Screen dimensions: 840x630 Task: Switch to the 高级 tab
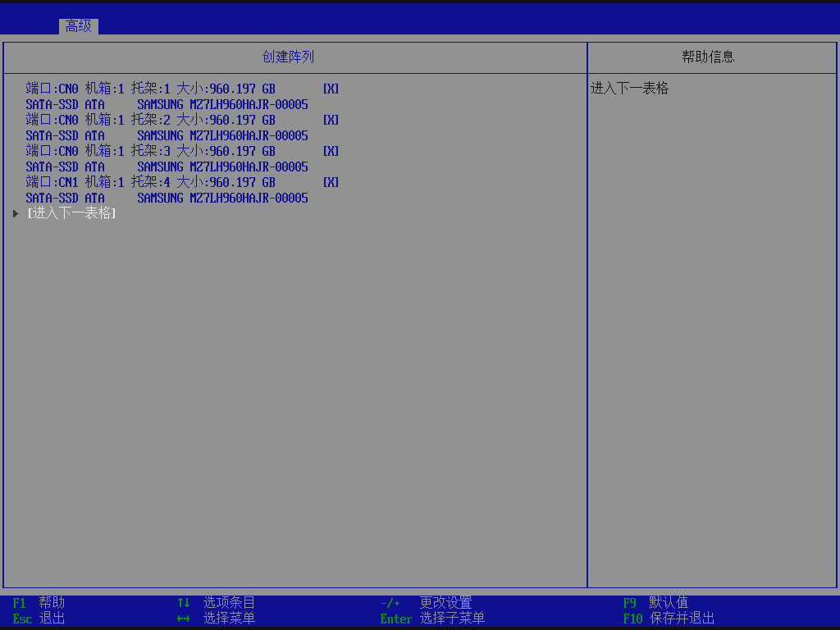tap(79, 26)
